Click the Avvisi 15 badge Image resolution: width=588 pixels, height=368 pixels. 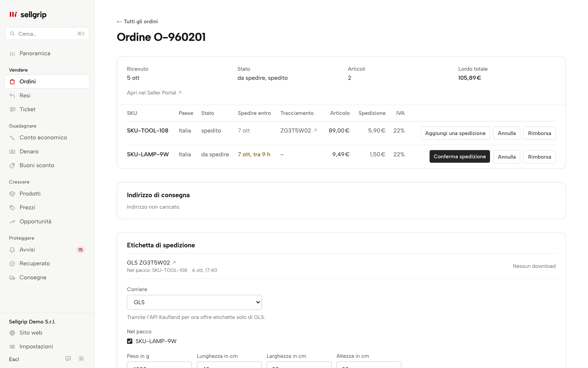(x=80, y=250)
